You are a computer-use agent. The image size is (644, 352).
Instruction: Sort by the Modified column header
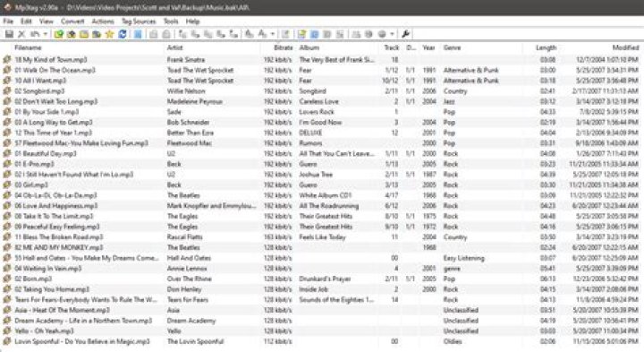625,47
